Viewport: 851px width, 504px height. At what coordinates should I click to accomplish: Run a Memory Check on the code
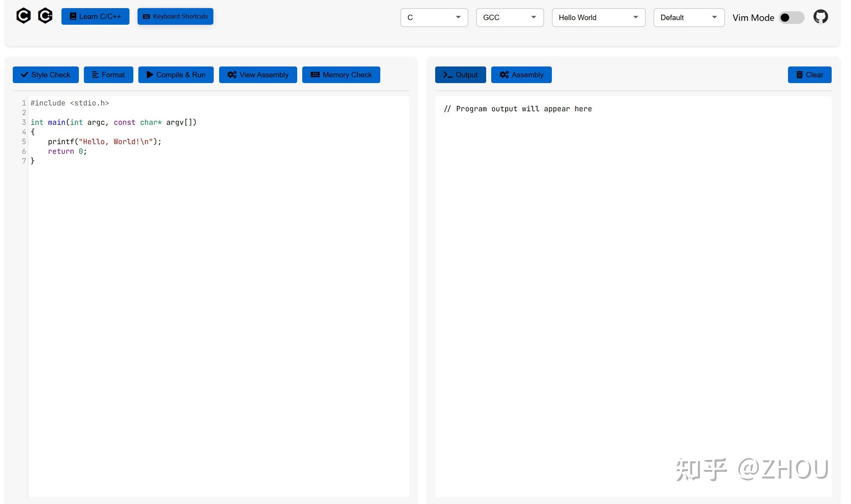point(341,75)
